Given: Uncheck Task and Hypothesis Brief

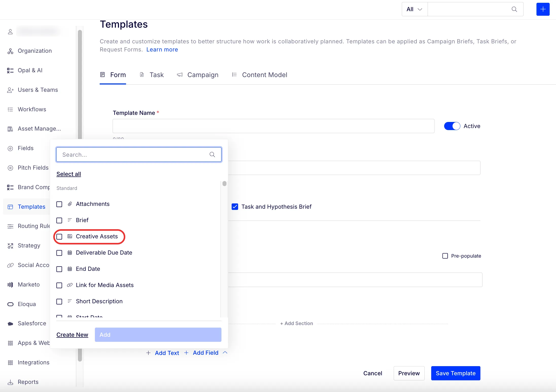Looking at the screenshot, I should click(235, 207).
